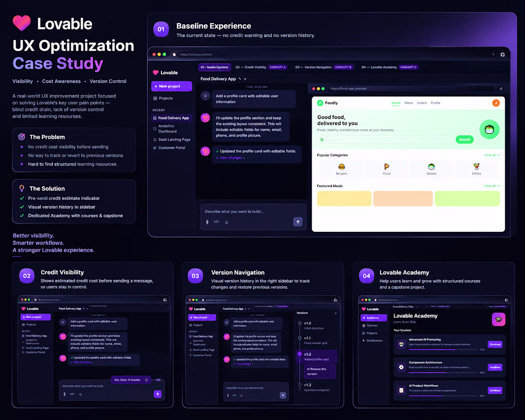This screenshot has width=525, height=420.
Task: Continue the Component Architecture course
Action: [495, 367]
